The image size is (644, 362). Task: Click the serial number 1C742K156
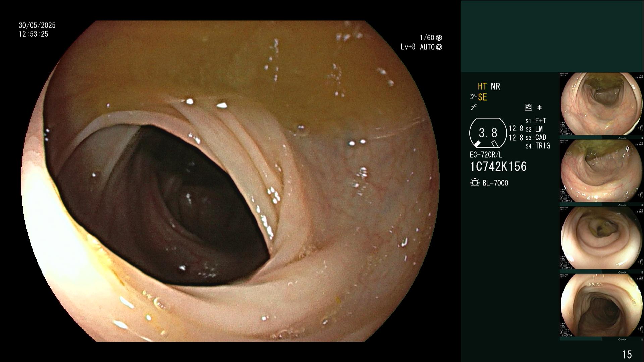[x=498, y=167]
